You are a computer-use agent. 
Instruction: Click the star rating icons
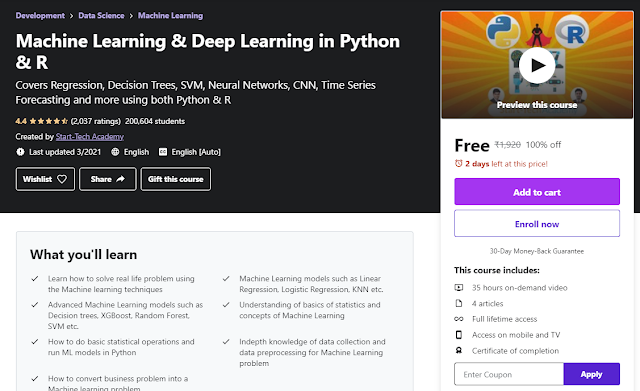coord(49,121)
